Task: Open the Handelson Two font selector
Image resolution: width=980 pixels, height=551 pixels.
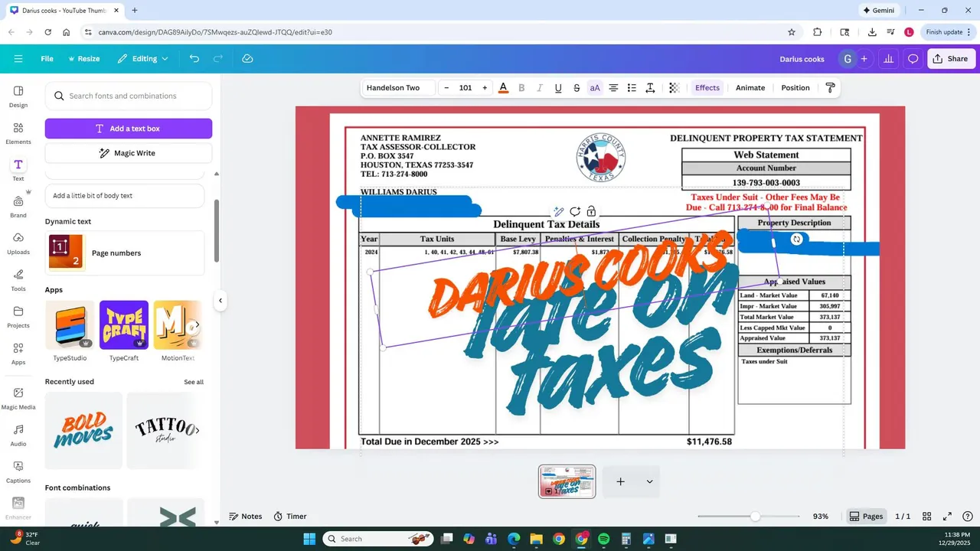Action: (x=398, y=88)
